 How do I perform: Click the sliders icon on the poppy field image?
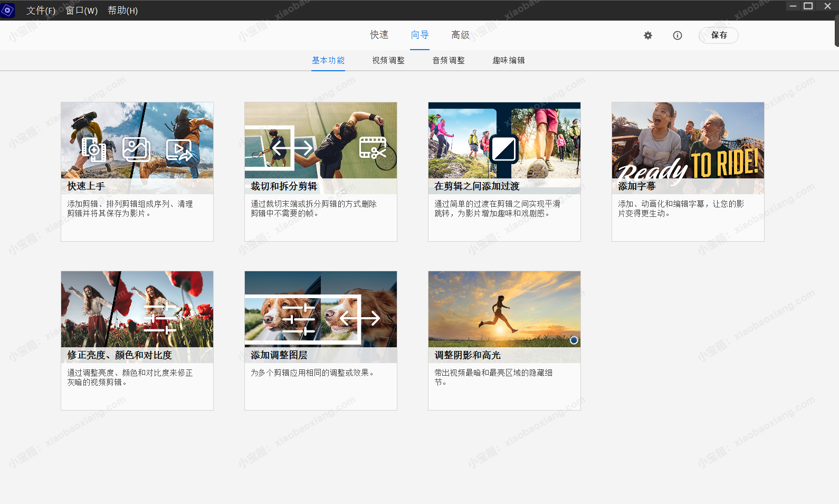pyautogui.click(x=160, y=318)
